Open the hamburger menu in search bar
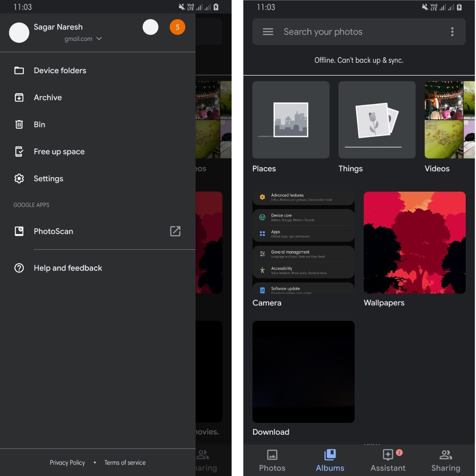The image size is (476, 476). 268,32
